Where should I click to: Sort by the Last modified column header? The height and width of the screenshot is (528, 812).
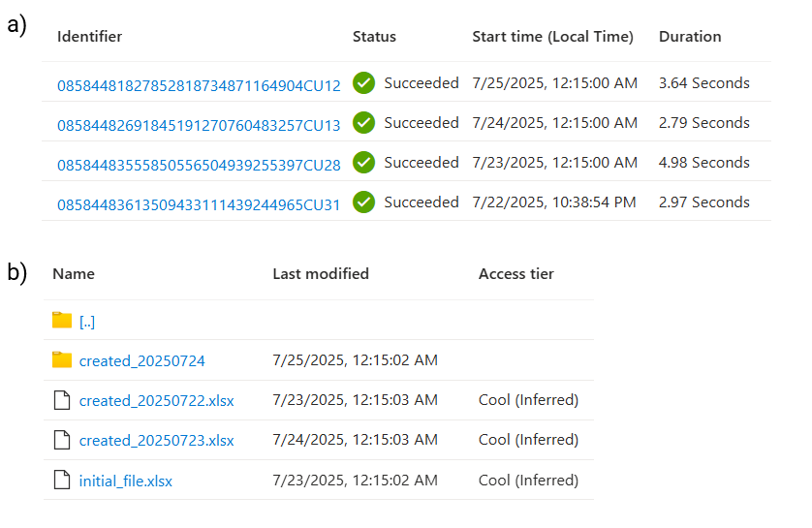pos(321,274)
